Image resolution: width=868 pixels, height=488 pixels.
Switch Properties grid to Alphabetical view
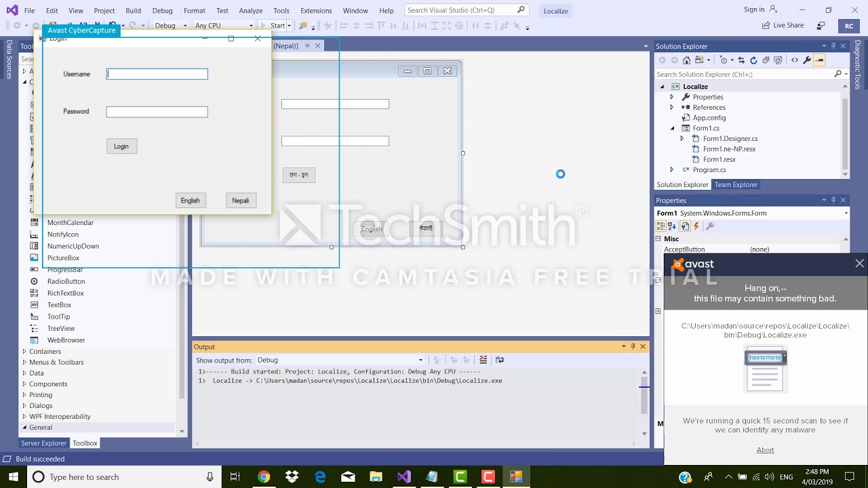pos(672,226)
